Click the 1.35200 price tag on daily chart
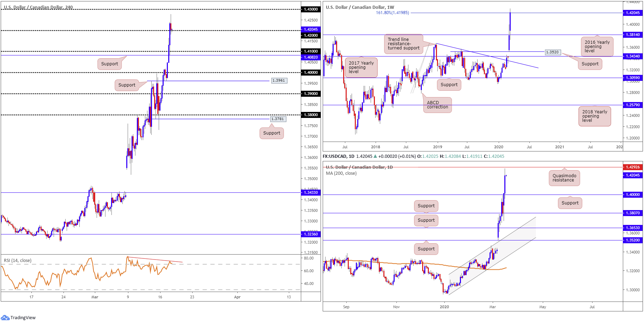 [632, 240]
